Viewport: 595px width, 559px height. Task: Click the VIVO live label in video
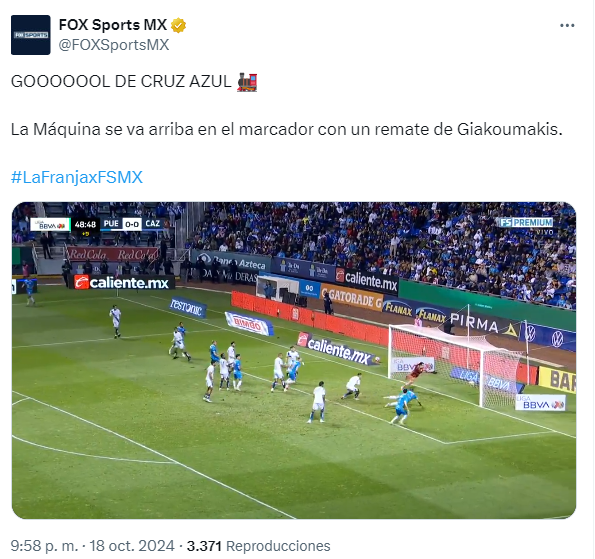(545, 232)
